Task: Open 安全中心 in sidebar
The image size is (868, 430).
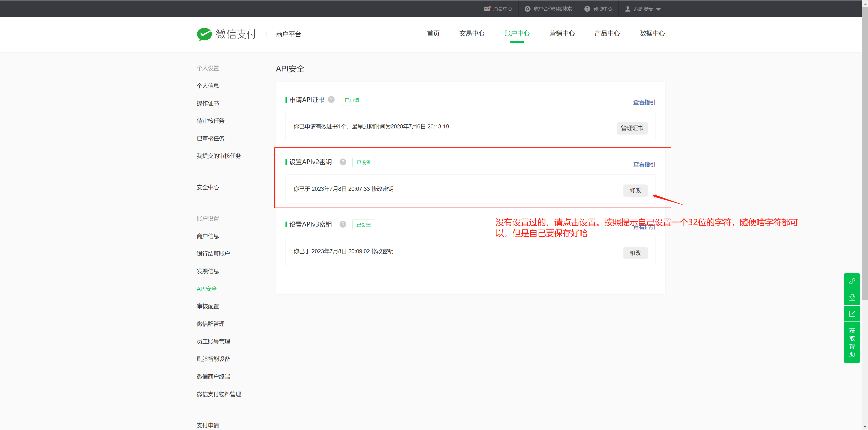Action: 208,187
